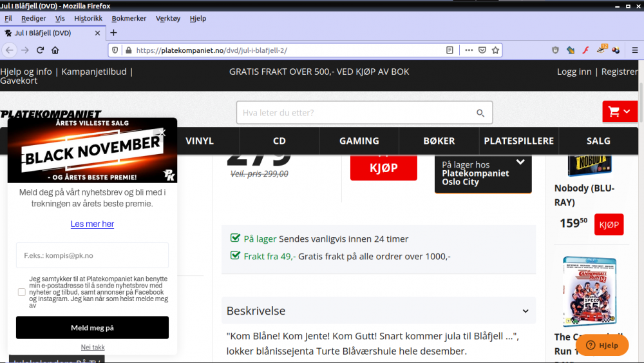
Task: Select the BØKER category
Action: pyautogui.click(x=439, y=141)
